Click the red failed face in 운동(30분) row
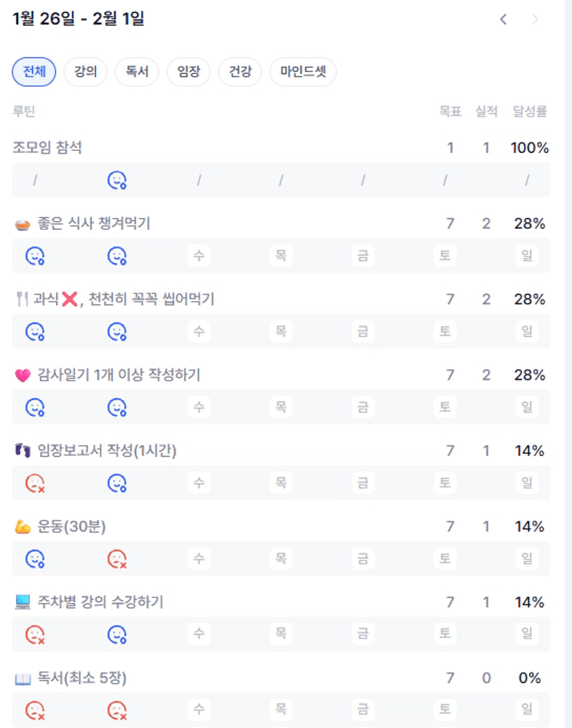 117,558
